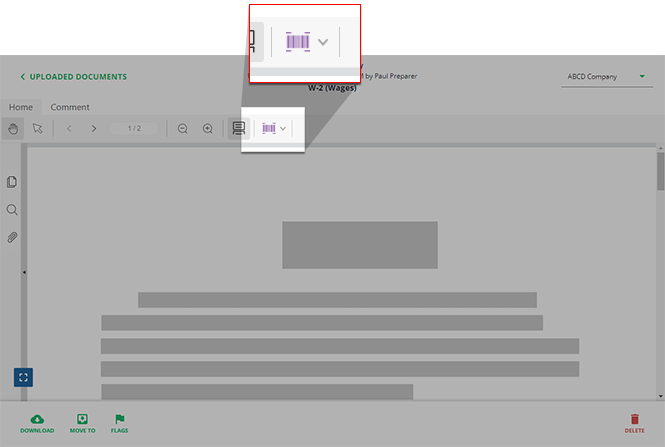665x447 pixels.
Task: Click the W-2 (Wages) document title
Action: [332, 88]
